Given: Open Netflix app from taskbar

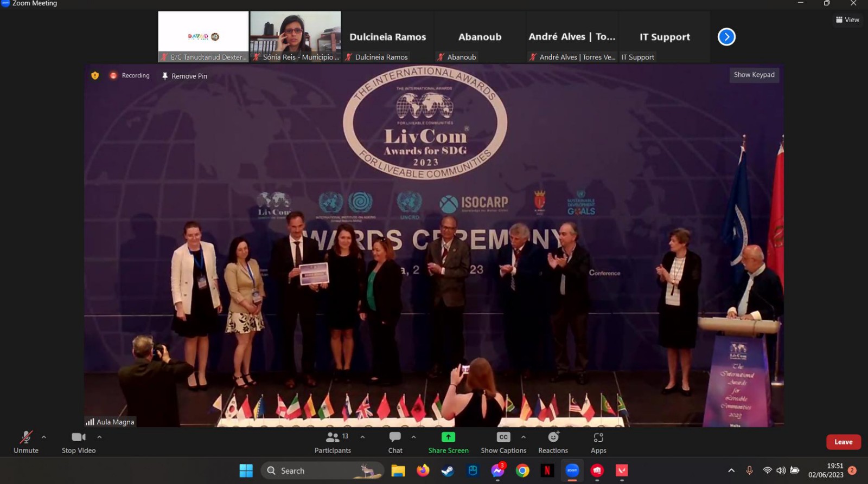Looking at the screenshot, I should click(x=547, y=470).
